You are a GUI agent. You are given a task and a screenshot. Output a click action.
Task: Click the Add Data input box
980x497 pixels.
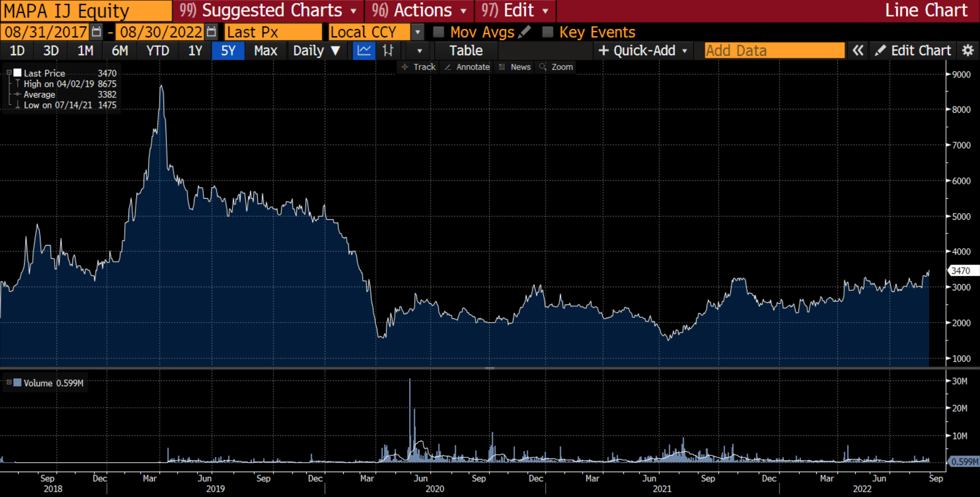775,51
